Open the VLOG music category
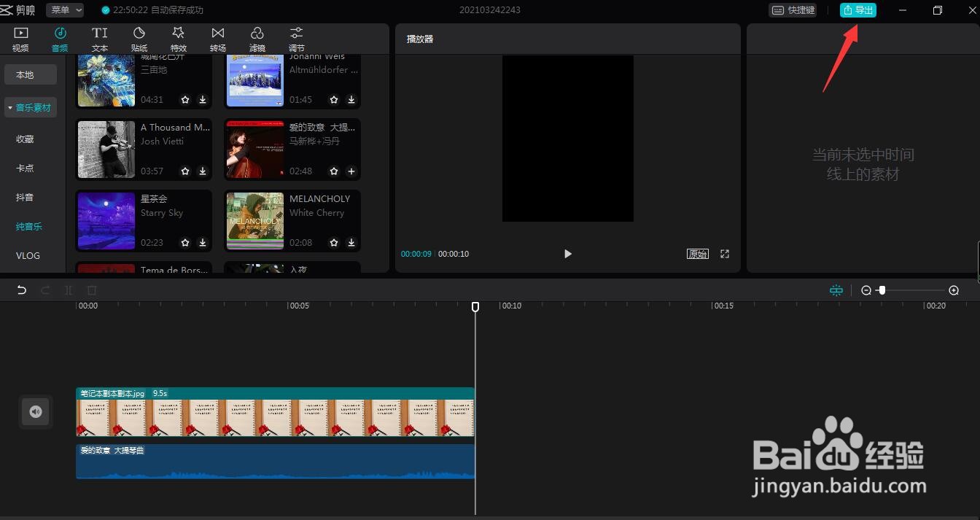980x520 pixels. click(28, 255)
